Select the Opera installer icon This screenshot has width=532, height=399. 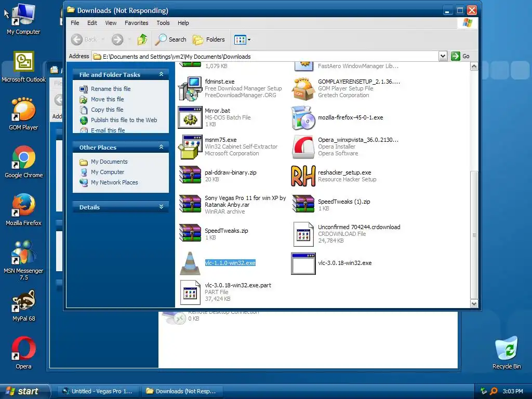click(x=303, y=147)
